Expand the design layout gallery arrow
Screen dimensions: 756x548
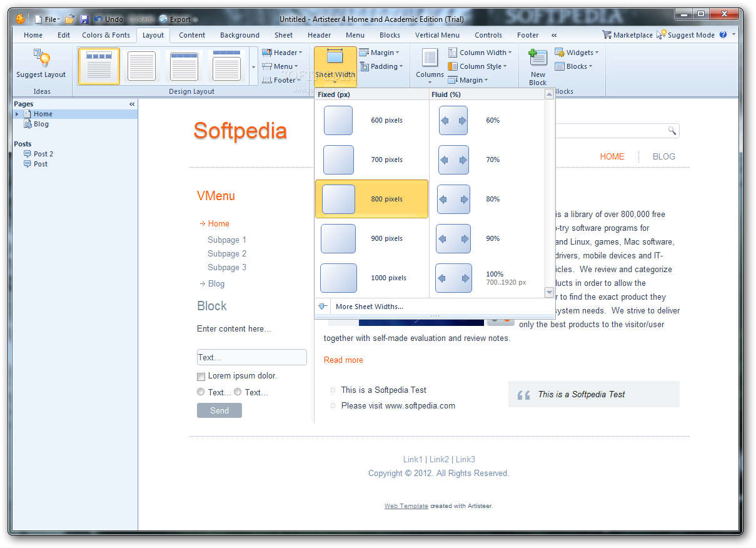(x=253, y=66)
